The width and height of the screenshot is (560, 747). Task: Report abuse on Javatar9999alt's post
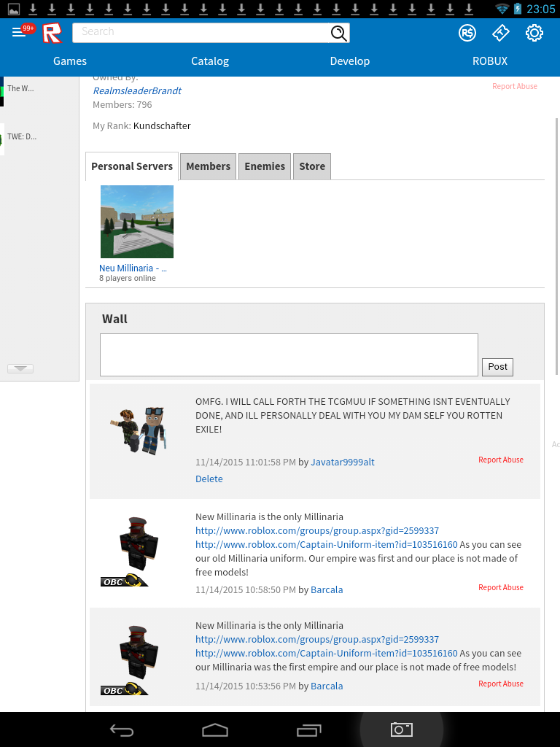(501, 460)
